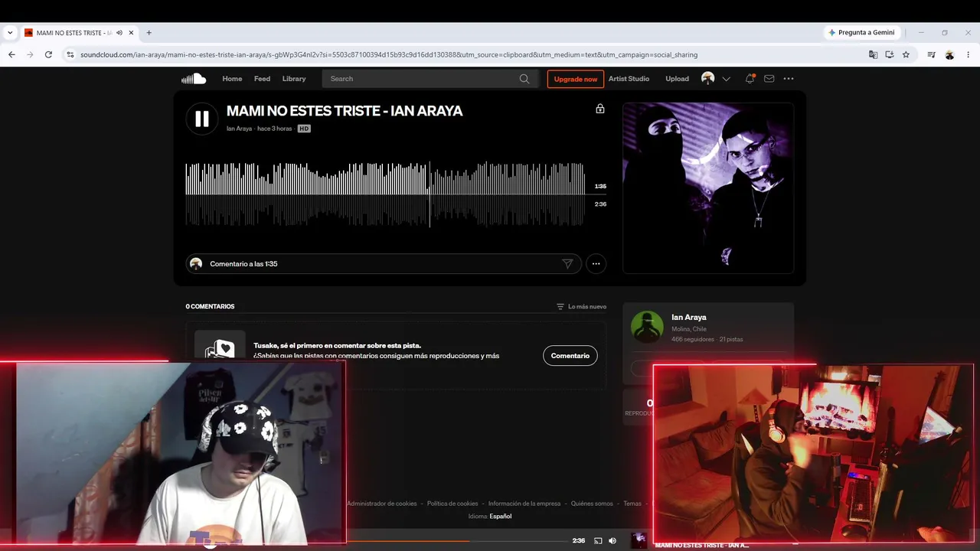Expand the user menu chevron beside the avatar

727,79
